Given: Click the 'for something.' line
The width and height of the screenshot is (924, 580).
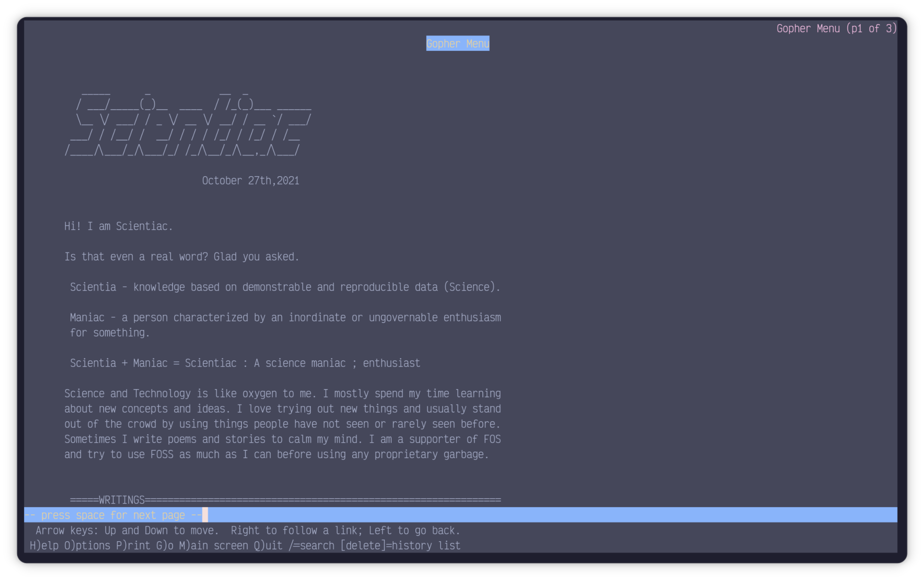Looking at the screenshot, I should [x=110, y=333].
